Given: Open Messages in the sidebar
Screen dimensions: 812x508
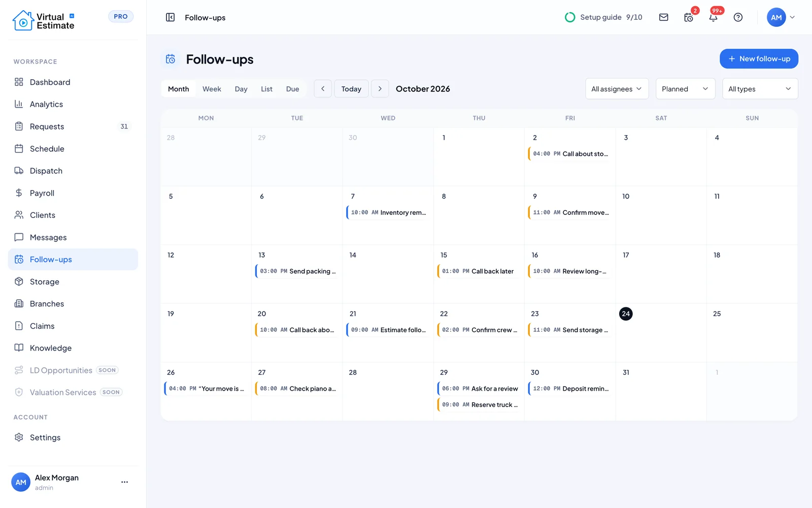Looking at the screenshot, I should pos(73,237).
